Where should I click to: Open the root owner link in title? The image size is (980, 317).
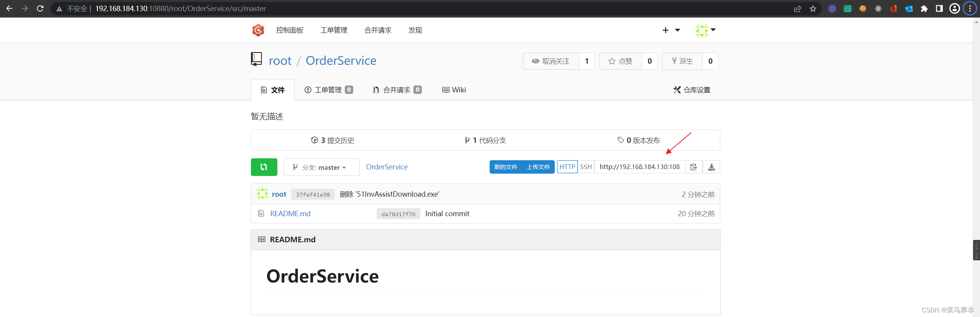[x=280, y=61]
